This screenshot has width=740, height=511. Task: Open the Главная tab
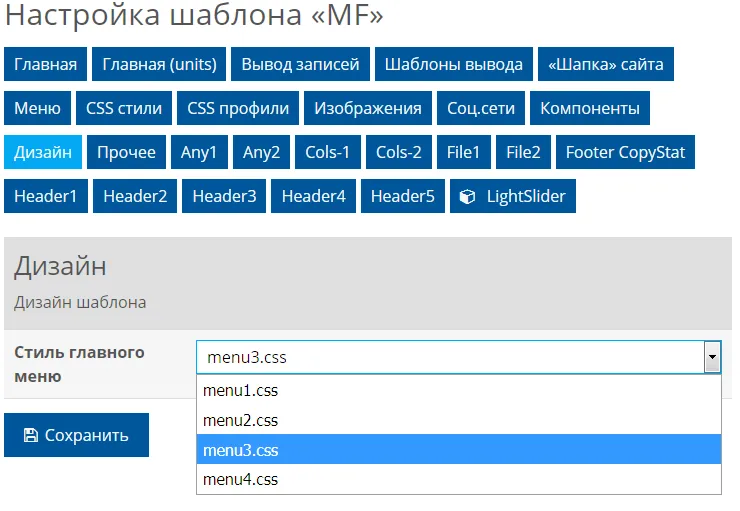(45, 64)
